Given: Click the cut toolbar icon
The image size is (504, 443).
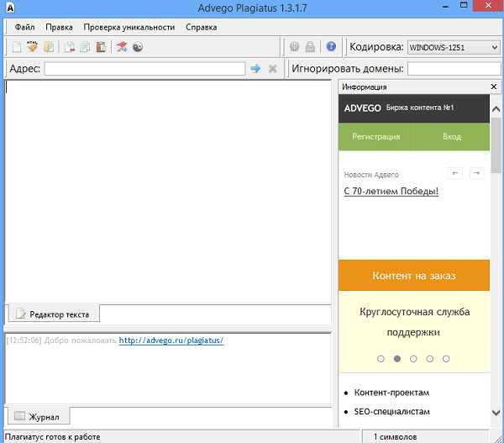Looking at the screenshot, I should [69, 47].
